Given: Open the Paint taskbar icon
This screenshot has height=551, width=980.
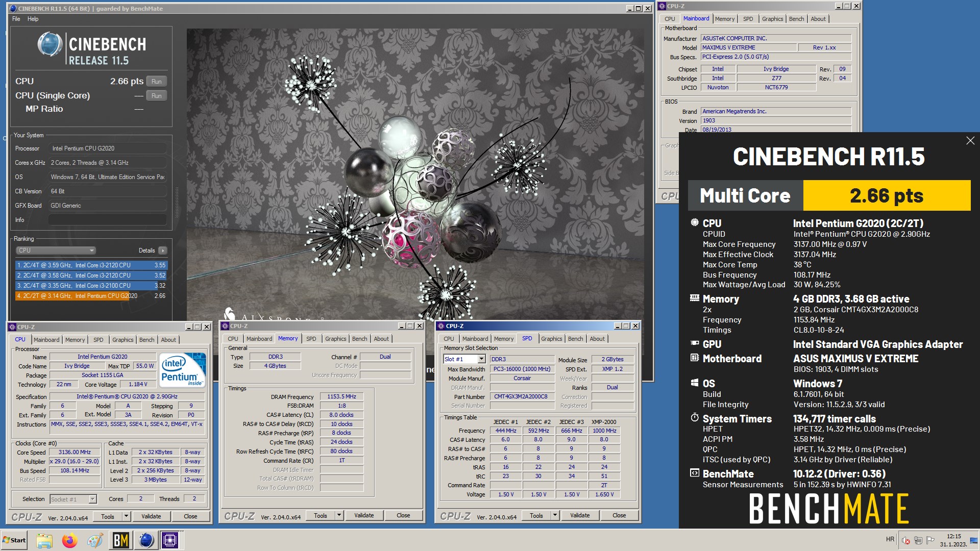Looking at the screenshot, I should [x=95, y=540].
